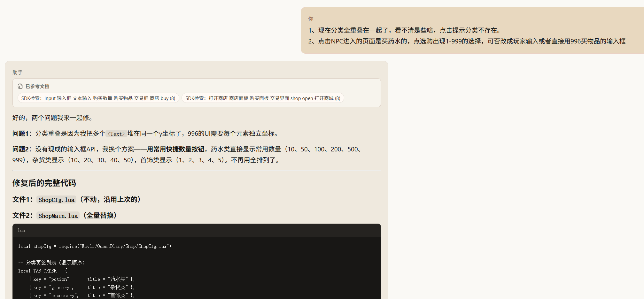Click the referenced documents icon
The image size is (644, 299).
(20, 86)
